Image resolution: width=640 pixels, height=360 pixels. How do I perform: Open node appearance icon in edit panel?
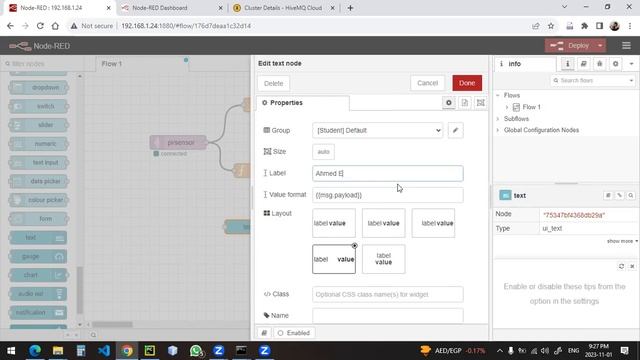tap(481, 103)
